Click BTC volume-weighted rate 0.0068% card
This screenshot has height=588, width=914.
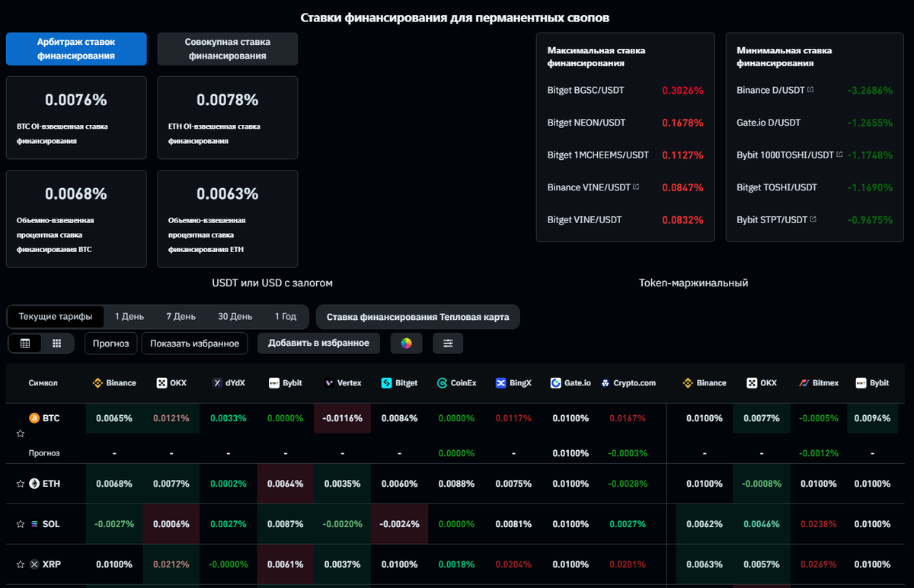pyautogui.click(x=76, y=219)
